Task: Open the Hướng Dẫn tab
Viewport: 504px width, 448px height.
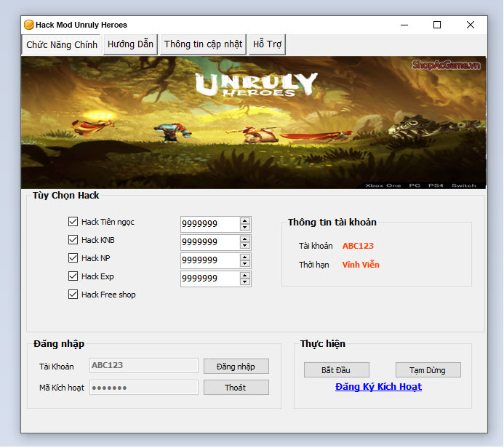Action: coord(130,44)
